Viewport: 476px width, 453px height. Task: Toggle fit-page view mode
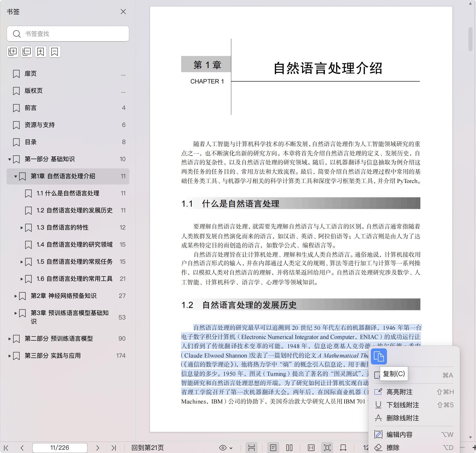pos(327,448)
